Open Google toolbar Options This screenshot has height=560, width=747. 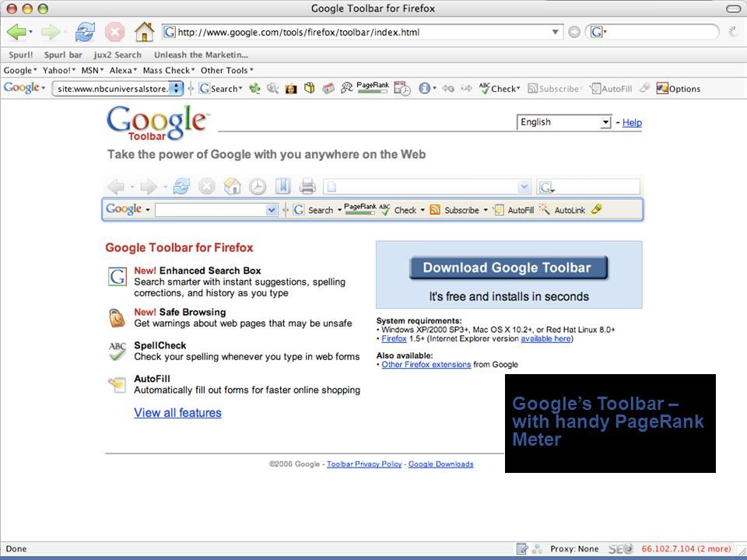(x=678, y=89)
